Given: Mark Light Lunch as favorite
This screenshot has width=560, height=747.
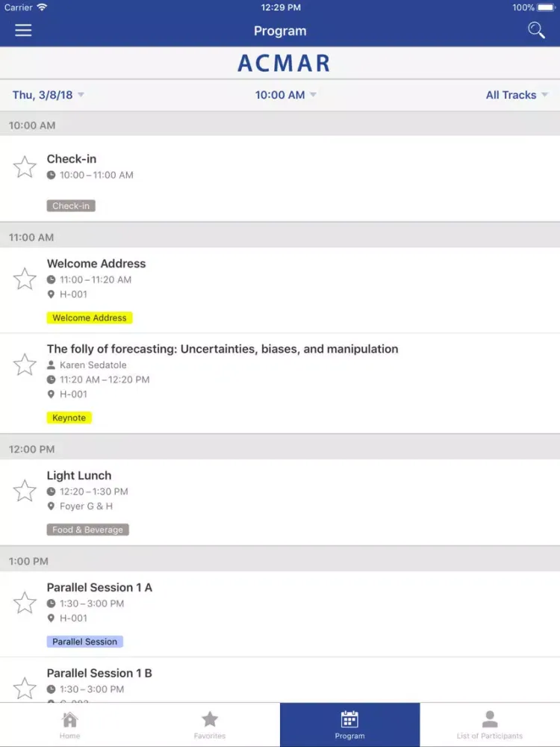Looking at the screenshot, I should (25, 491).
